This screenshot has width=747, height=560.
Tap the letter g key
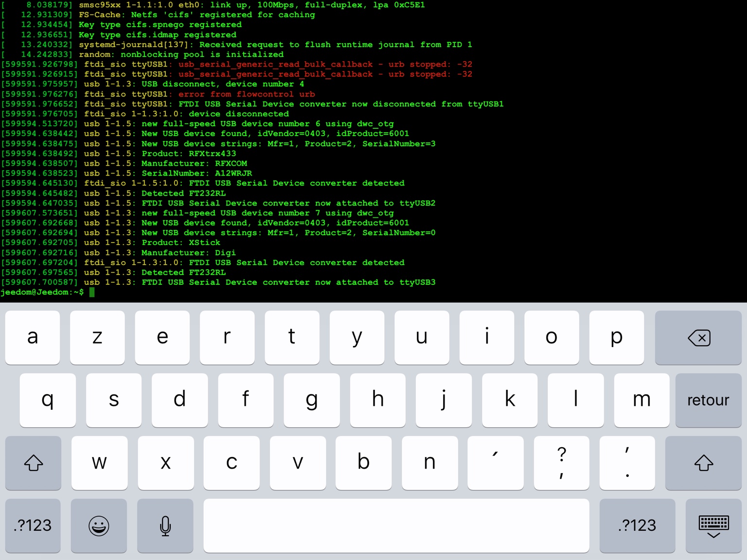312,400
